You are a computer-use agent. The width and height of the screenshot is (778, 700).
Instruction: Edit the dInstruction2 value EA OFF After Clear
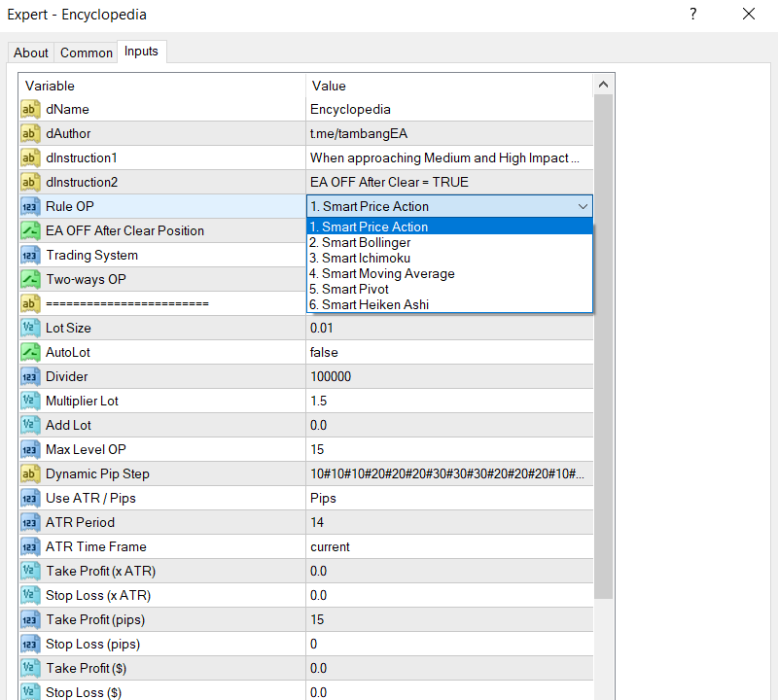(x=449, y=182)
